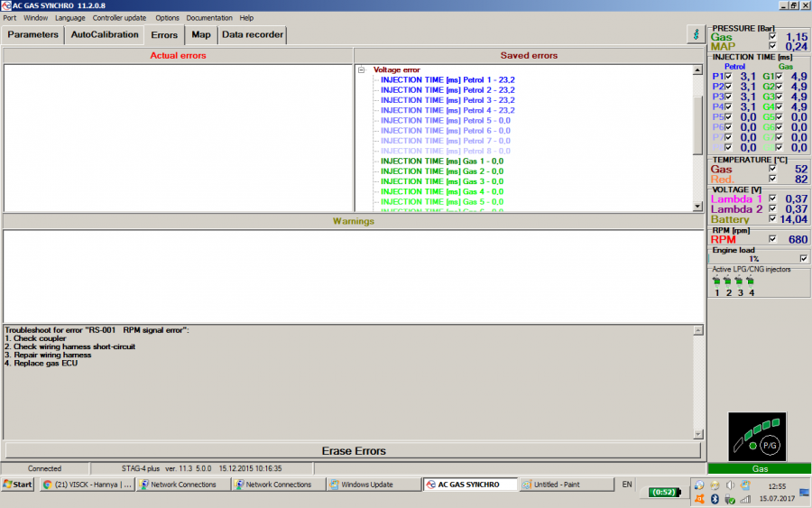
Task: Click the Windows Start button
Action: click(17, 485)
